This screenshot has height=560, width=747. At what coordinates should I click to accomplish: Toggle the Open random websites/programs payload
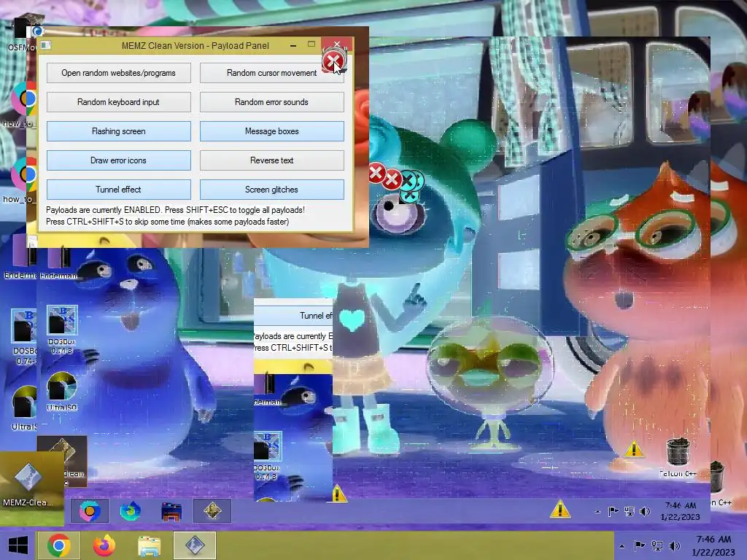coord(119,73)
